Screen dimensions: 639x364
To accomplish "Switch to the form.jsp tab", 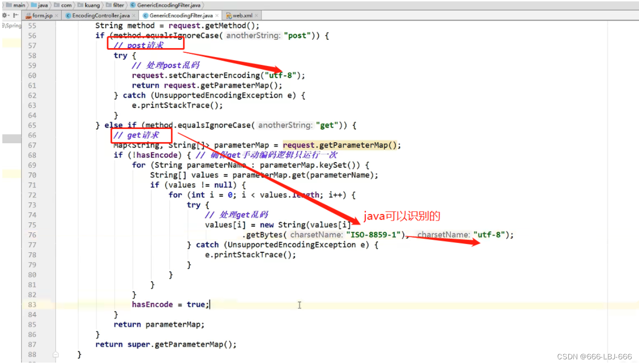I will [42, 15].
